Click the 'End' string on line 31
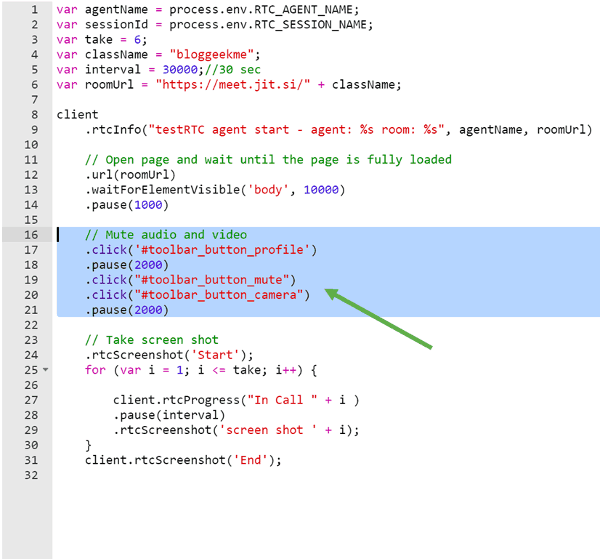600x559 pixels. click(x=250, y=460)
